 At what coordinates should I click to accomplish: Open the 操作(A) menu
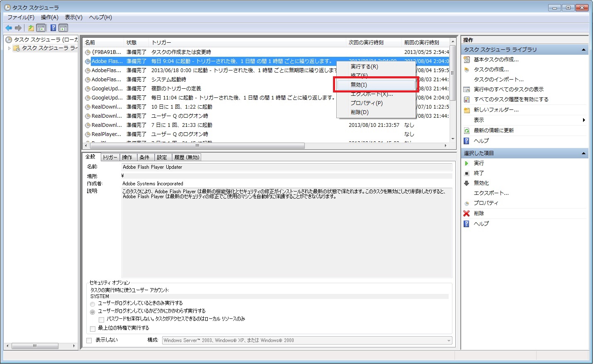coord(50,17)
